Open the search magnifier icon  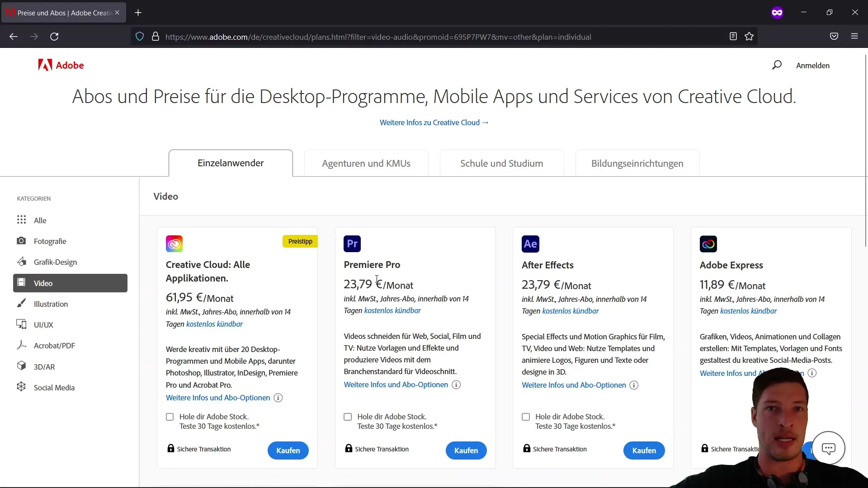777,65
